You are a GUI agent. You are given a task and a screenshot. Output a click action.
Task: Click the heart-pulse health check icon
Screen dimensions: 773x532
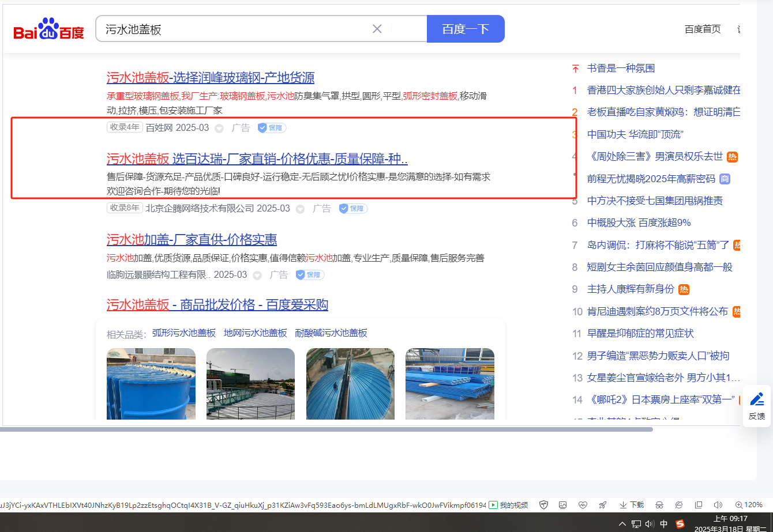point(583,505)
